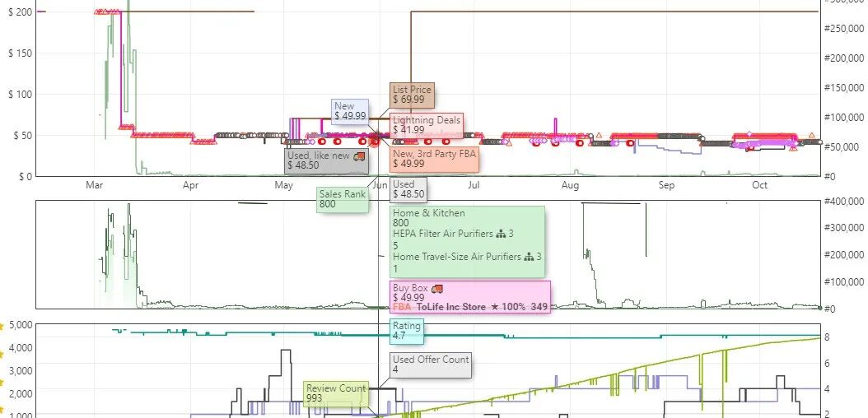Click the $ 50 price axis label
The width and height of the screenshot is (868, 418).
point(21,135)
